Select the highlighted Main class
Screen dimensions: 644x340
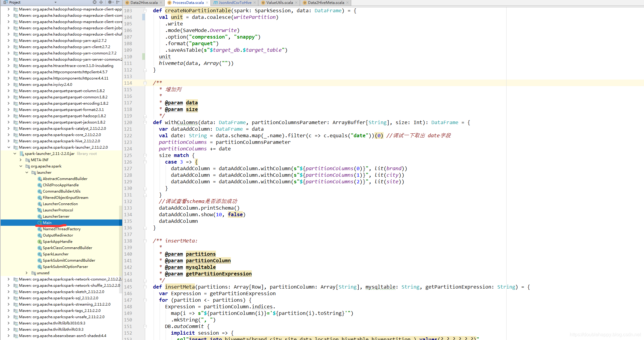(47, 223)
